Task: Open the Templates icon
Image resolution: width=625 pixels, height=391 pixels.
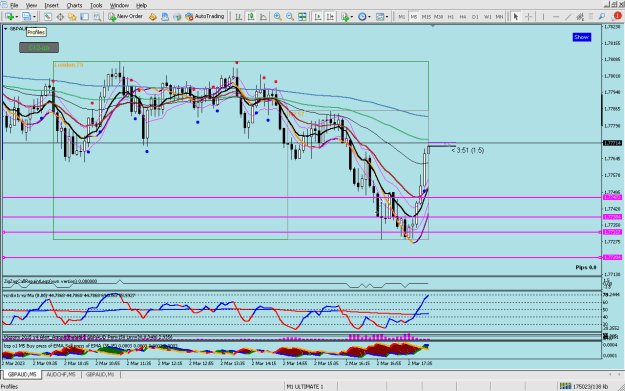Action: [380, 17]
